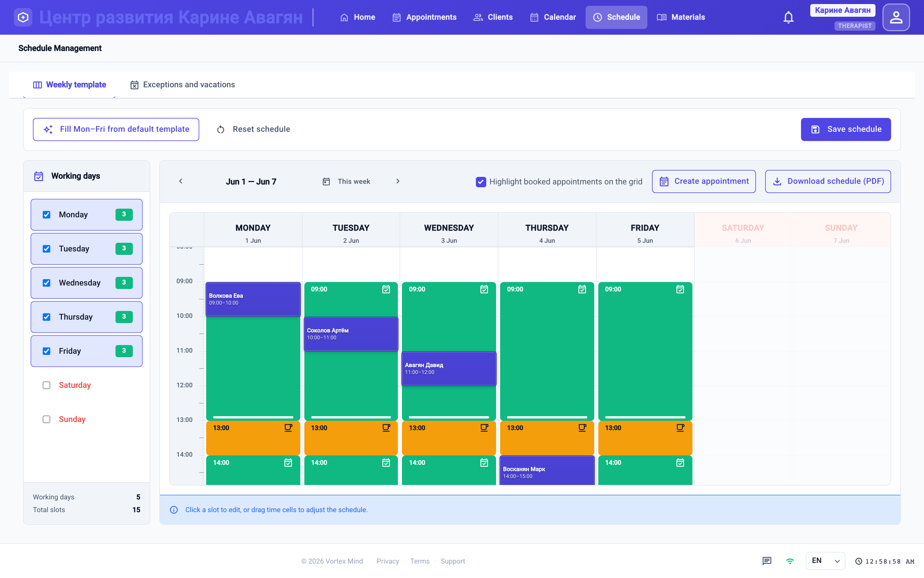
Task: Switch to Weekly template tab
Action: point(70,84)
